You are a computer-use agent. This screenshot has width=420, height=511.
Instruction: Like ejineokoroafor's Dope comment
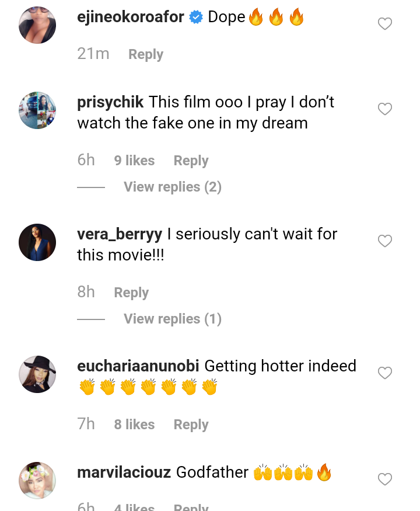[x=385, y=24]
